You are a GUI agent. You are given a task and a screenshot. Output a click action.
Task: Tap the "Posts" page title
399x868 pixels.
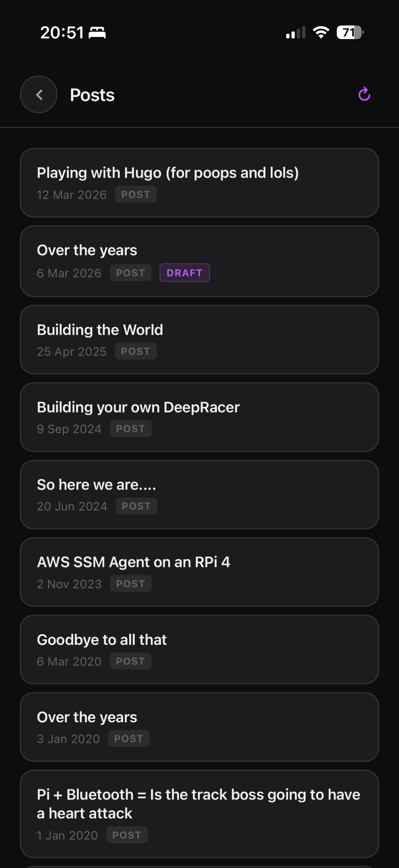coord(92,95)
